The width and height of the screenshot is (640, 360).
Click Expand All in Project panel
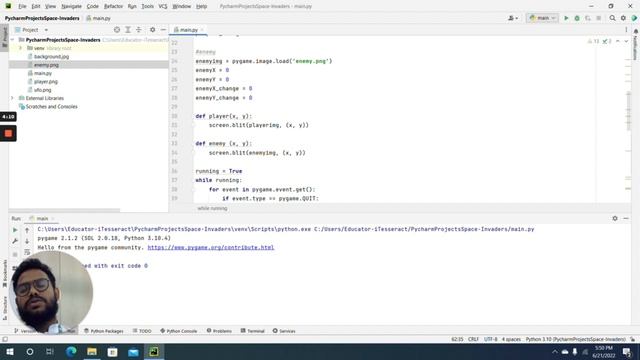pos(128,30)
